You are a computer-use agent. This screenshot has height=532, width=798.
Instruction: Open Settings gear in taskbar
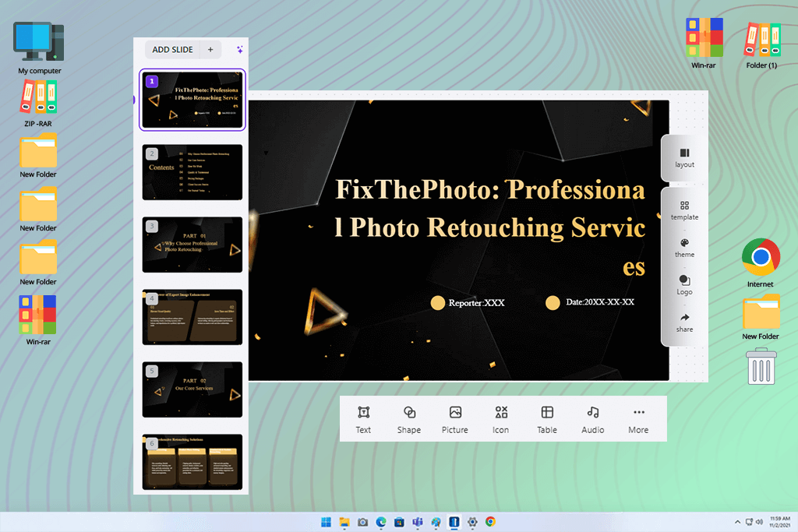472,522
